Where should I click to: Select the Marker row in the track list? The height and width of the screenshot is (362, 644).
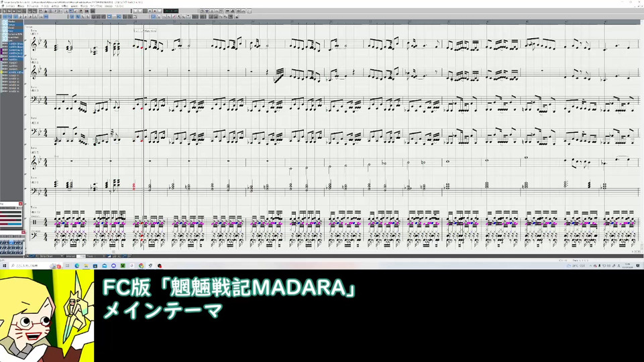point(15,21)
